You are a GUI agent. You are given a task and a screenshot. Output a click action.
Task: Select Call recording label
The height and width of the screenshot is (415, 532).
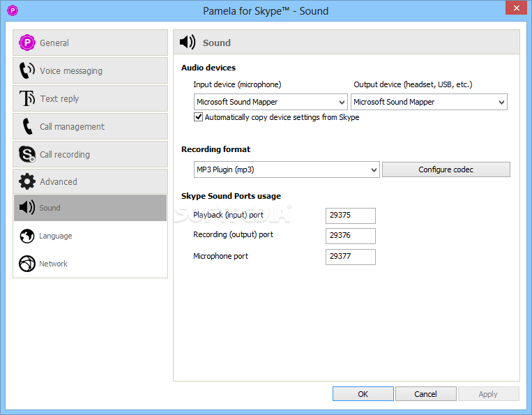pyautogui.click(x=64, y=154)
